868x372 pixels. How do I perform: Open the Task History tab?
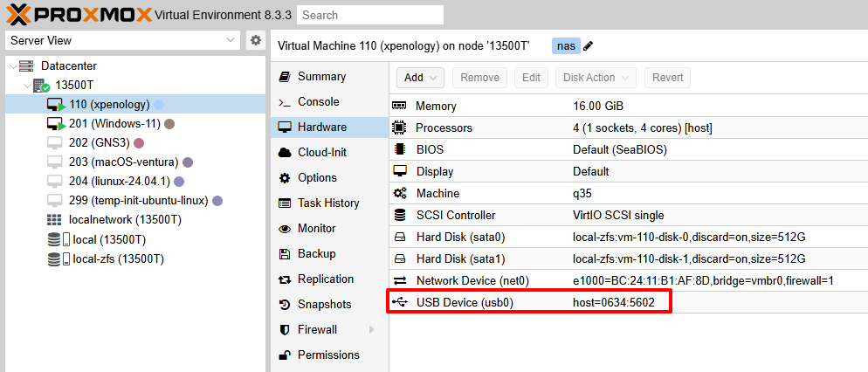[x=328, y=203]
